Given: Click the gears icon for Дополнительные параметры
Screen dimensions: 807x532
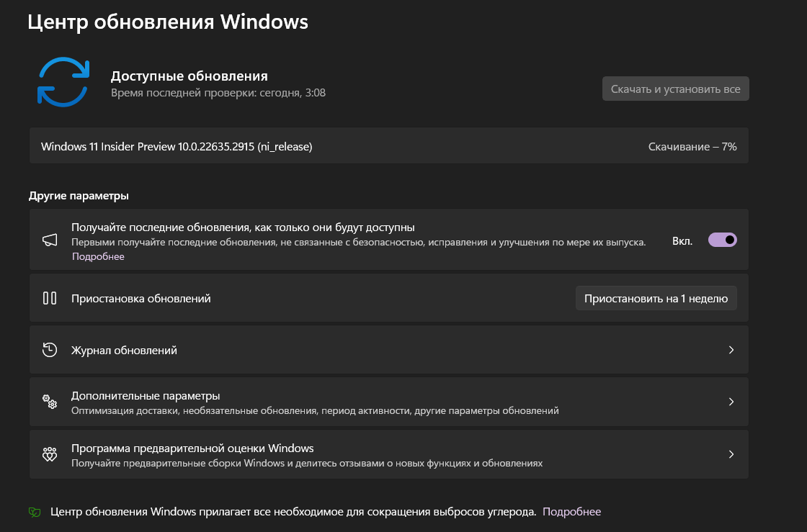Looking at the screenshot, I should pyautogui.click(x=50, y=402).
